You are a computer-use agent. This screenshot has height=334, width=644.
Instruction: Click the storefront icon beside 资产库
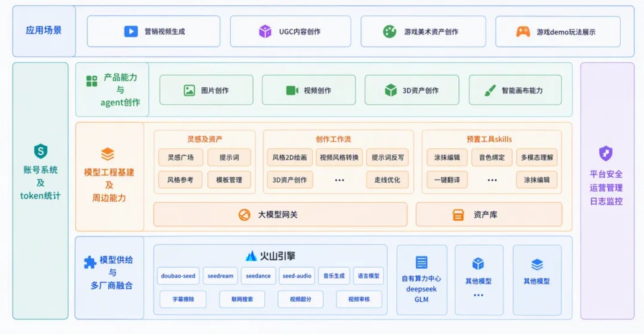(458, 215)
